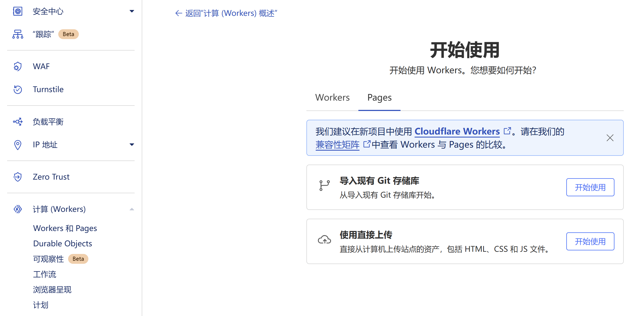644x316 pixels.
Task: Click the Compute (Workers) diamond icon
Action: pos(18,209)
